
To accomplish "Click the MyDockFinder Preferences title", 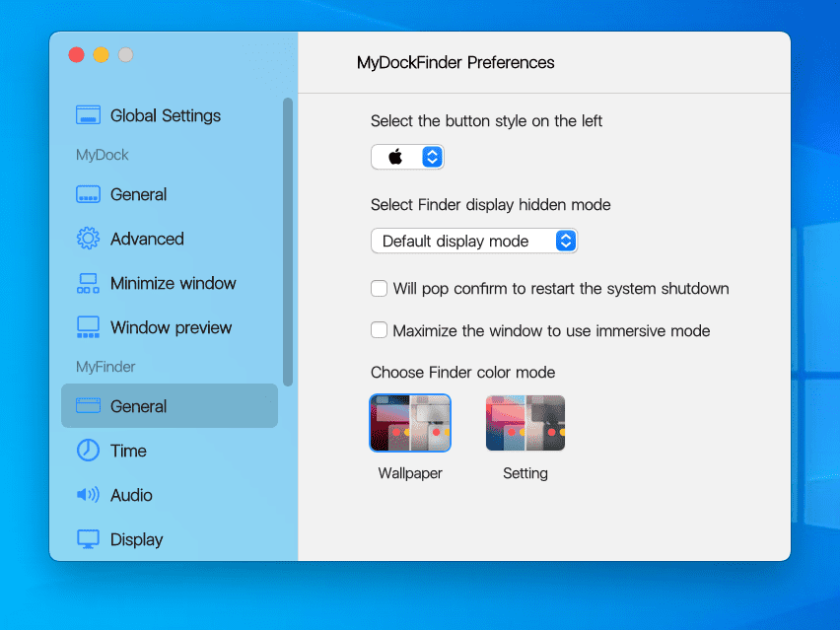I will pos(455,62).
